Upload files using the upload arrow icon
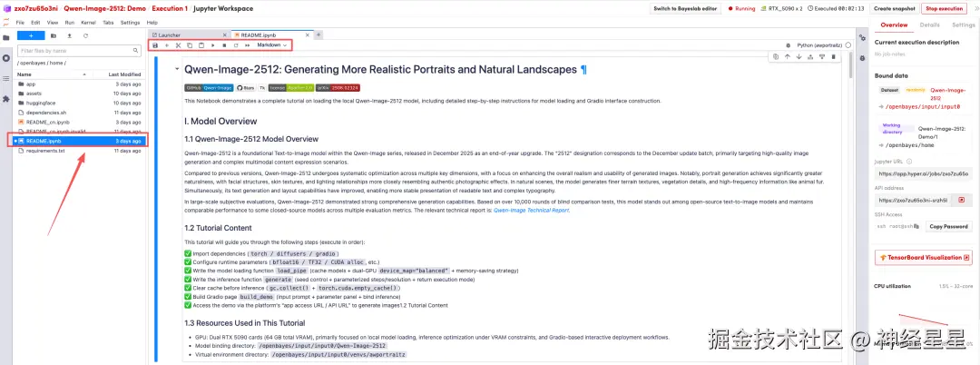 69,35
